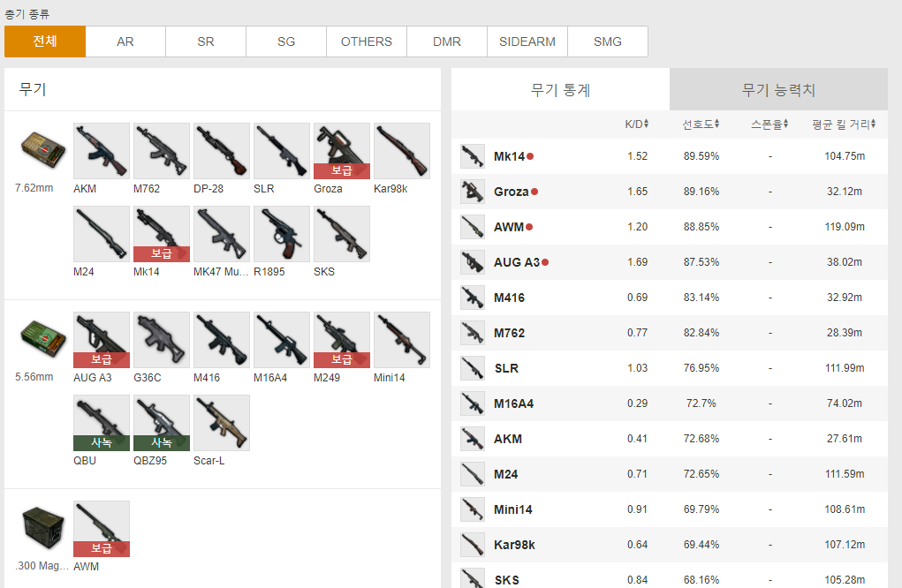Open the OTHERS weapon type tab

367,41
